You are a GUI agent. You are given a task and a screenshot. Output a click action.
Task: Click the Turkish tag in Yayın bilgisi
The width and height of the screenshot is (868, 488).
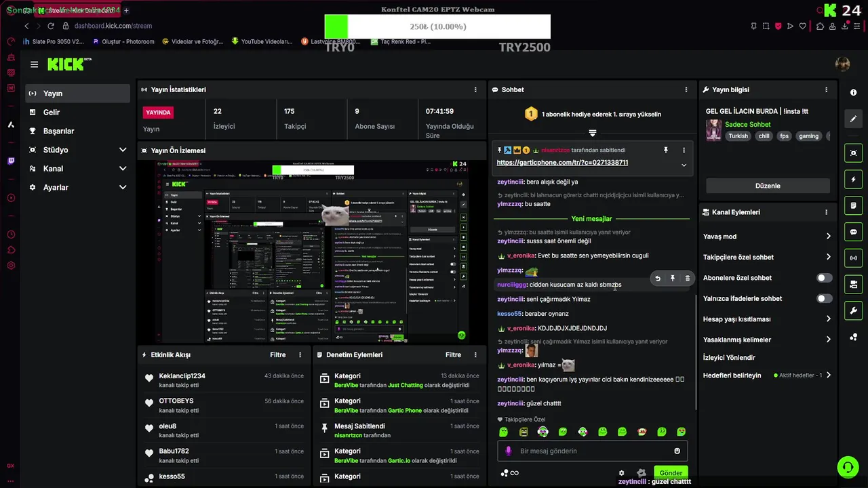[x=738, y=136]
